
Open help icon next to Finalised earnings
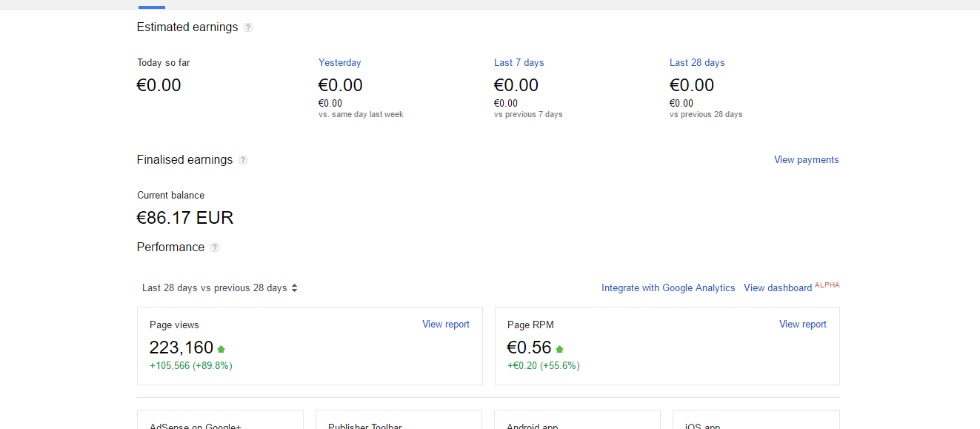tap(243, 160)
